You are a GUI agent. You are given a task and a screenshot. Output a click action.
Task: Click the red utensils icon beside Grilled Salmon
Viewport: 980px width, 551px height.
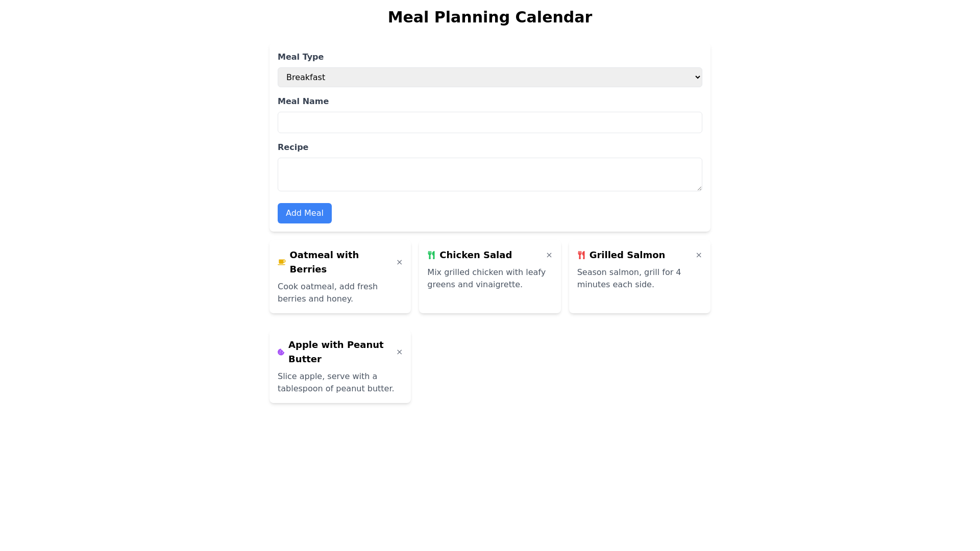581,255
